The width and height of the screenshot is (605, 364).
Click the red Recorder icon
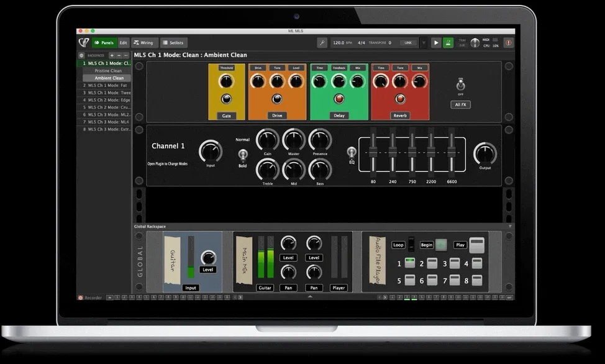81,298
